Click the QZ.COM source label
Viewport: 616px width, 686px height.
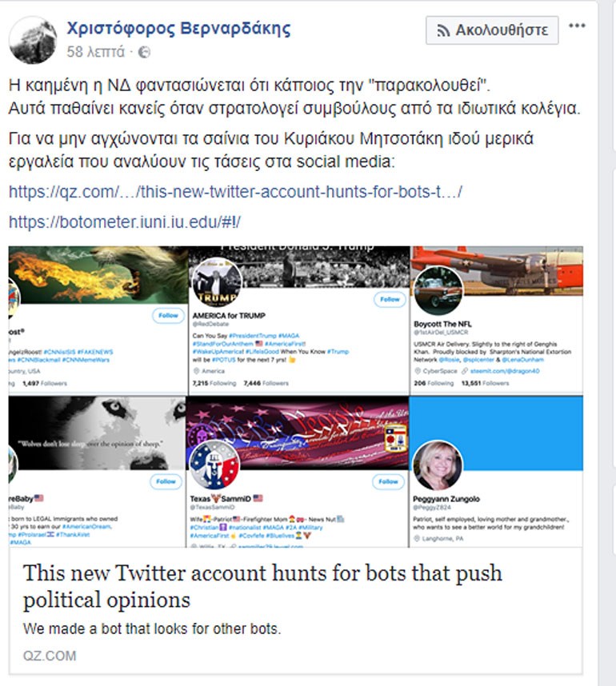50,656
